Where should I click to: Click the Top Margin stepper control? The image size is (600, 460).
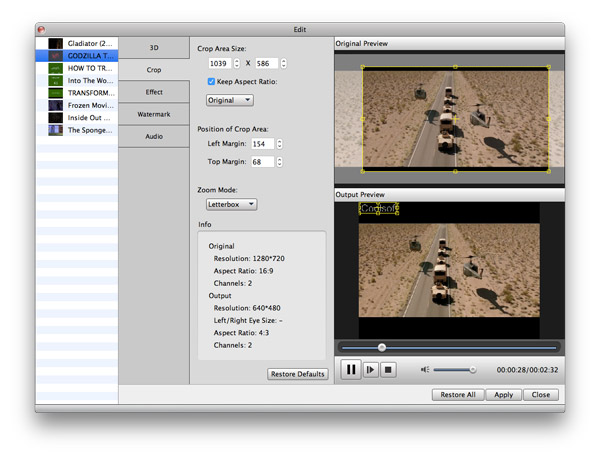[x=280, y=161]
